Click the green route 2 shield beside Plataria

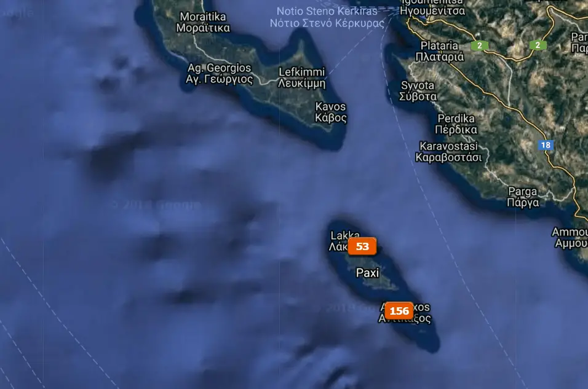pos(479,45)
